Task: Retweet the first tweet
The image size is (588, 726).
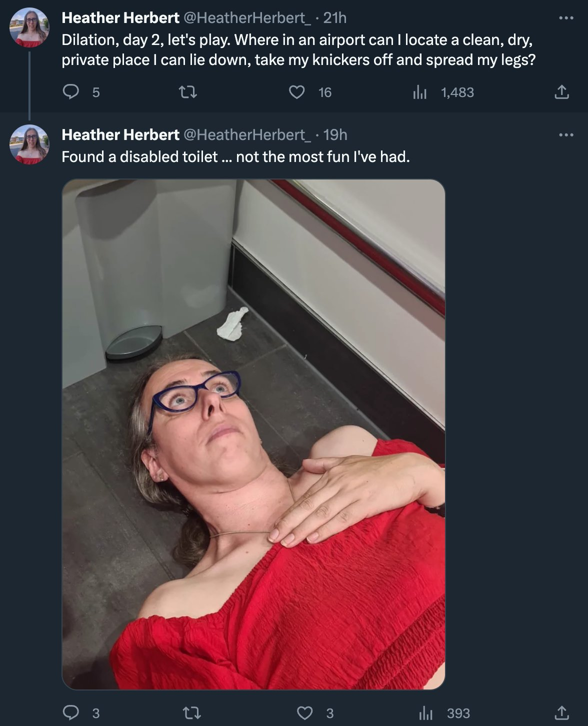Action: (x=188, y=92)
